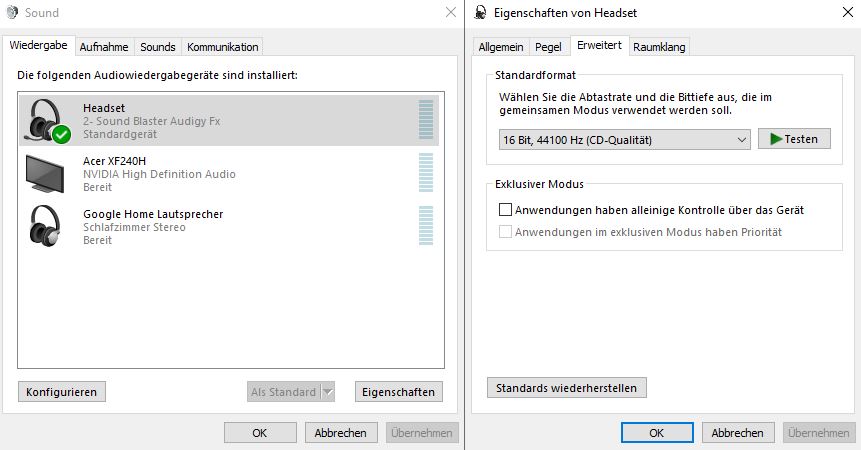This screenshot has width=861, height=450.
Task: Open the Kommunikation tab
Action: click(x=222, y=47)
